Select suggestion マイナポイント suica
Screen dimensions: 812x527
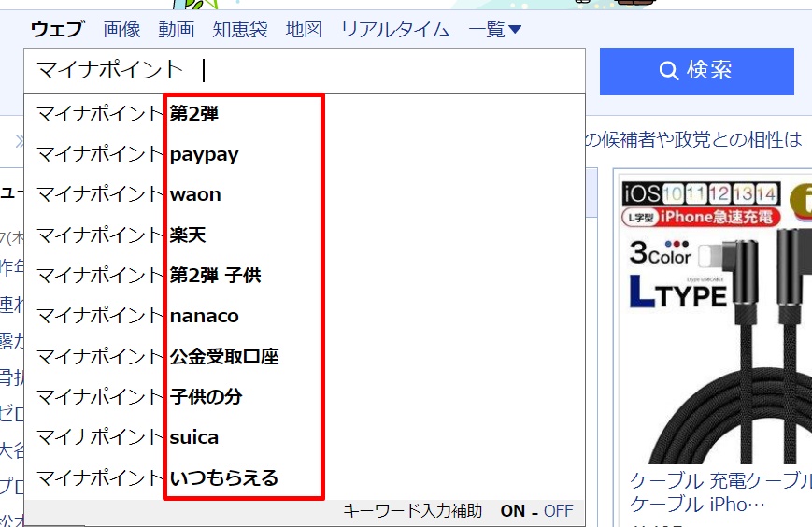tap(305, 437)
